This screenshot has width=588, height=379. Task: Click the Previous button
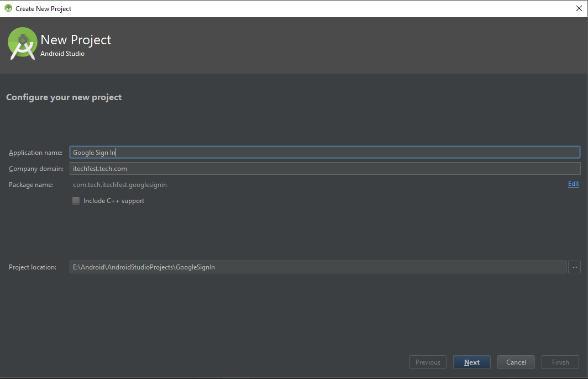[427, 362]
